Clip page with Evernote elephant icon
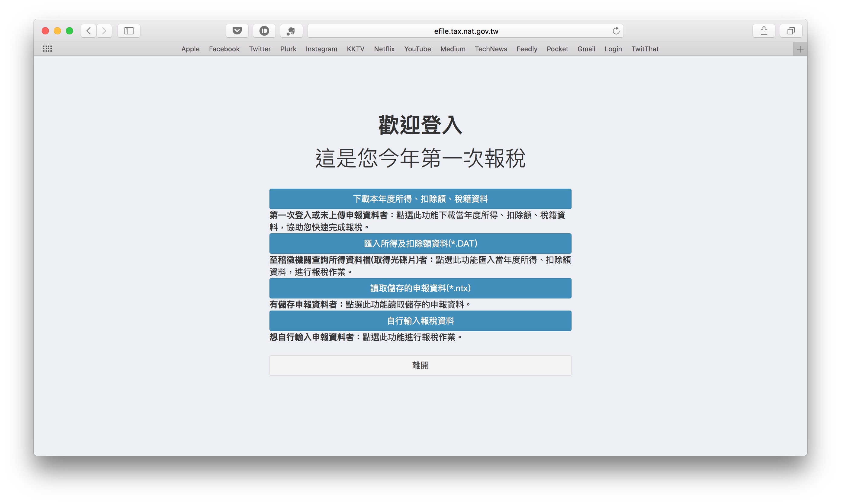Viewport: 841px width, 504px height. coord(291,31)
